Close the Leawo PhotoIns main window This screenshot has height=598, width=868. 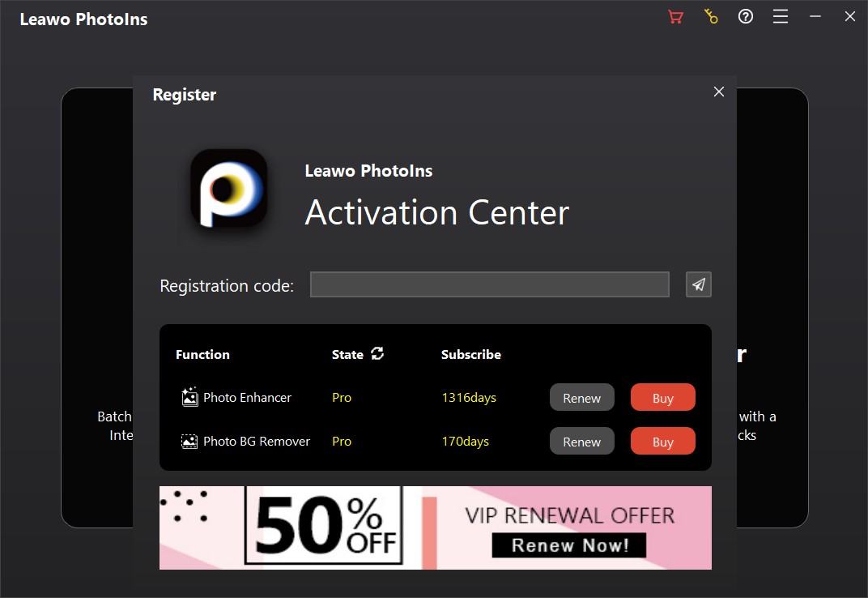[850, 17]
